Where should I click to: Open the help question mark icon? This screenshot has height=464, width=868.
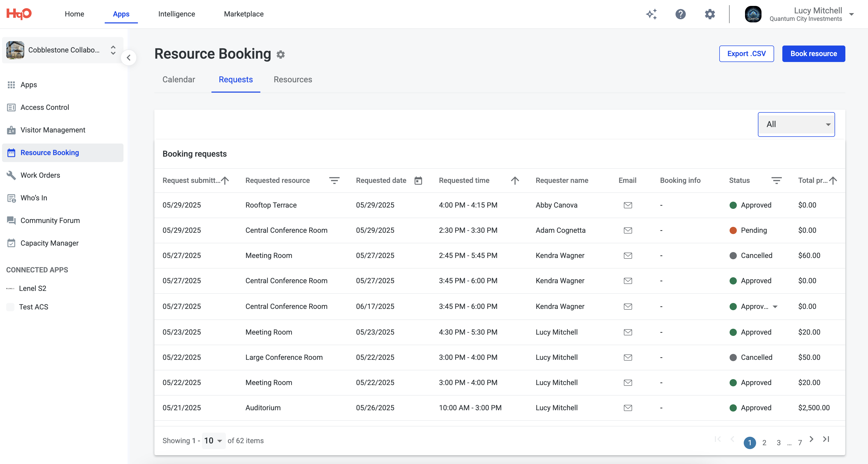point(680,14)
